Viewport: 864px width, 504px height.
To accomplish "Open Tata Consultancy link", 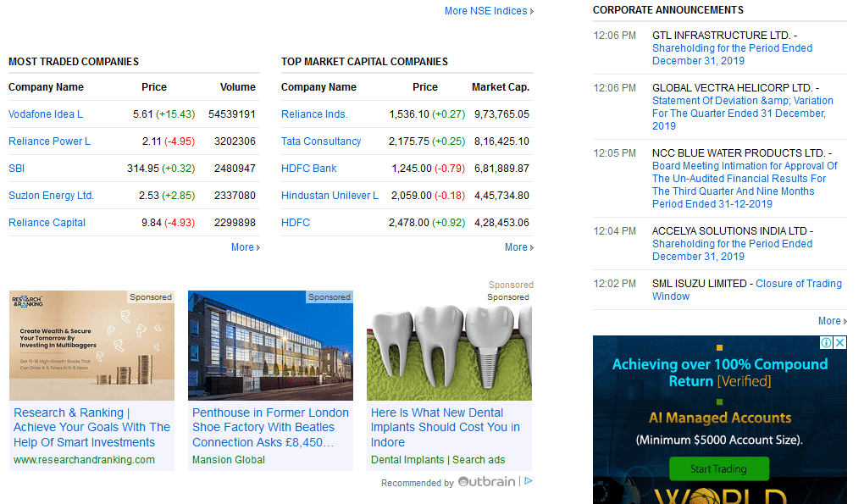I will click(x=321, y=141).
